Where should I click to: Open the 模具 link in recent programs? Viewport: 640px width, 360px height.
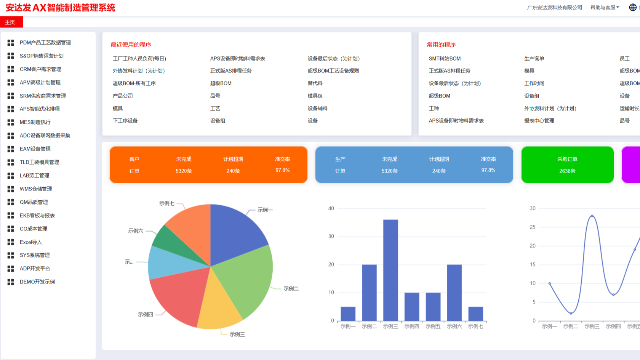pos(118,108)
